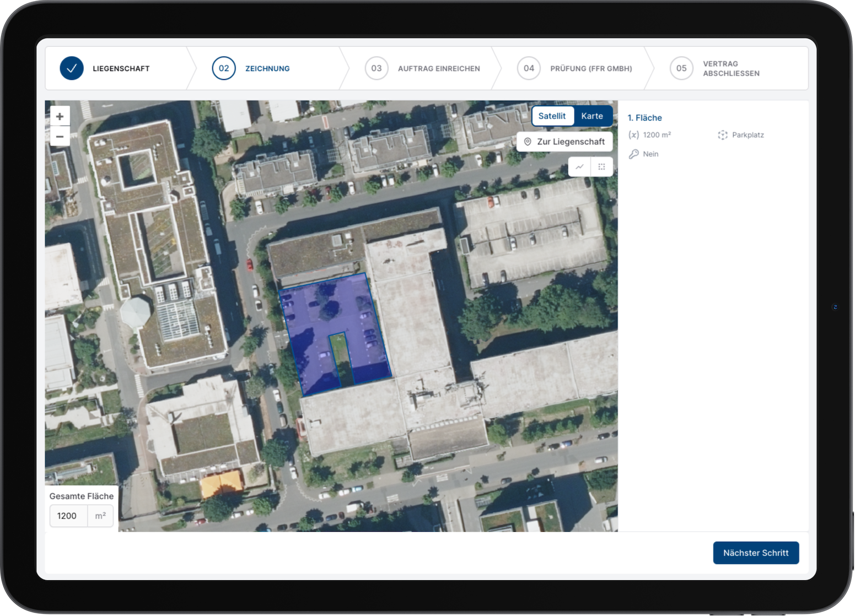The width and height of the screenshot is (855, 616).
Task: Open step 05 Vertrag abschliessen
Action: click(x=715, y=68)
